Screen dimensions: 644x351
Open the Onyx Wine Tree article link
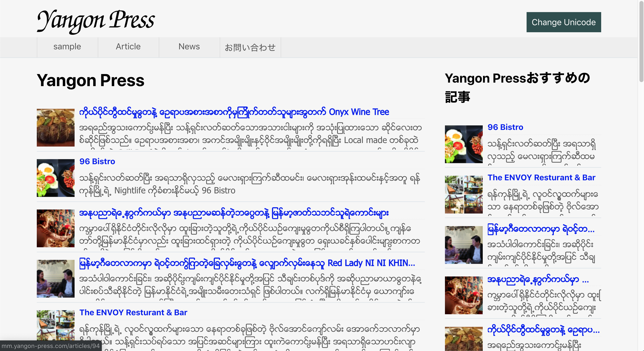coord(234,112)
